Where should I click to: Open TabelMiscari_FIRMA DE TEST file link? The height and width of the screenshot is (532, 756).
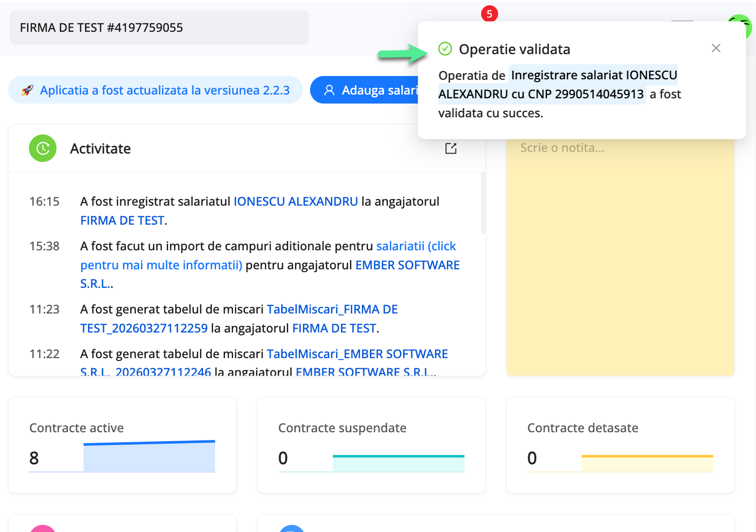click(239, 319)
